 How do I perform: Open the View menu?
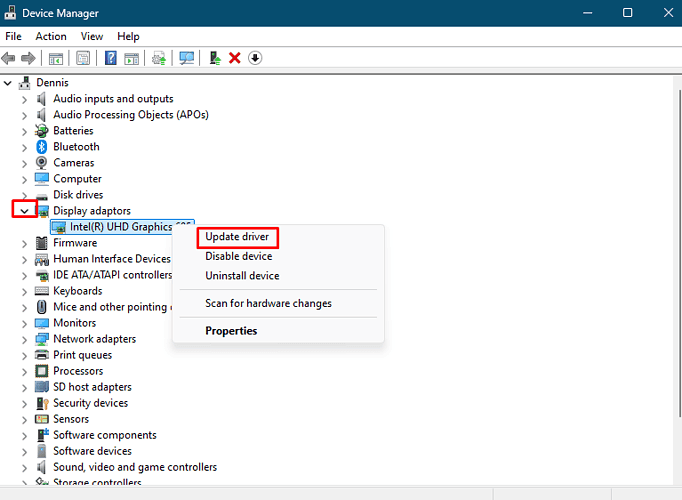coord(92,37)
